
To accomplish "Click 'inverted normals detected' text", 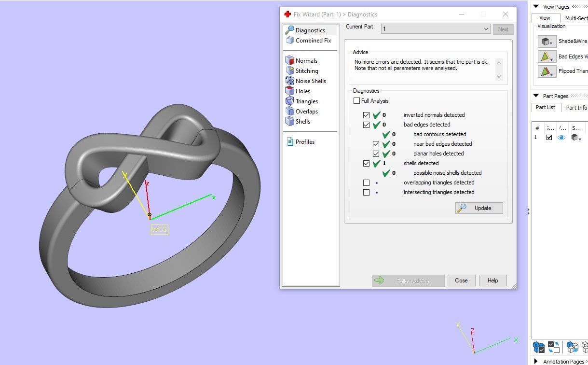I will pyautogui.click(x=434, y=115).
